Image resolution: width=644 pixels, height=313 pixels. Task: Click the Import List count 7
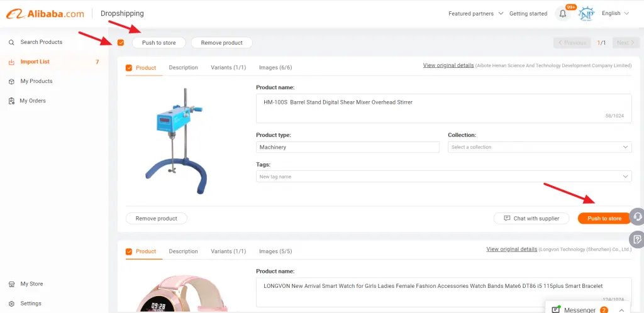click(x=97, y=62)
